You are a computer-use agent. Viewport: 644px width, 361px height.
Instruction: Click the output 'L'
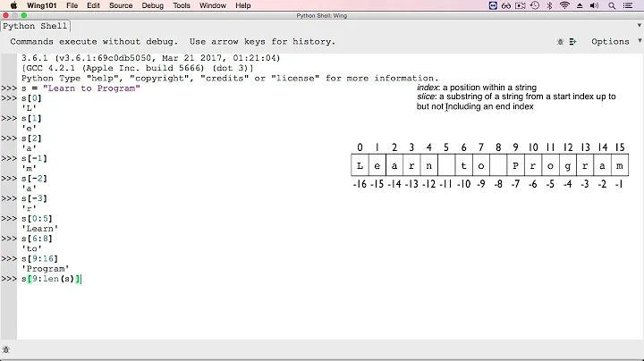[x=30, y=108]
